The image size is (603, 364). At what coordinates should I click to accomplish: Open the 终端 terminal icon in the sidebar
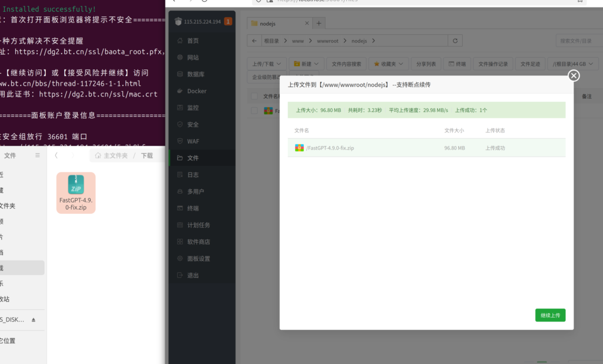(180, 208)
